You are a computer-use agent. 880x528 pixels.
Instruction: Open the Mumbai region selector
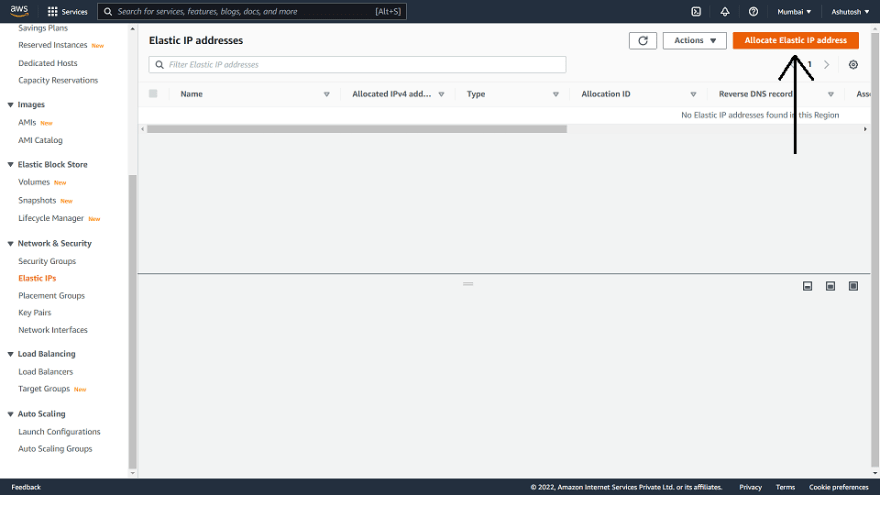tap(794, 11)
